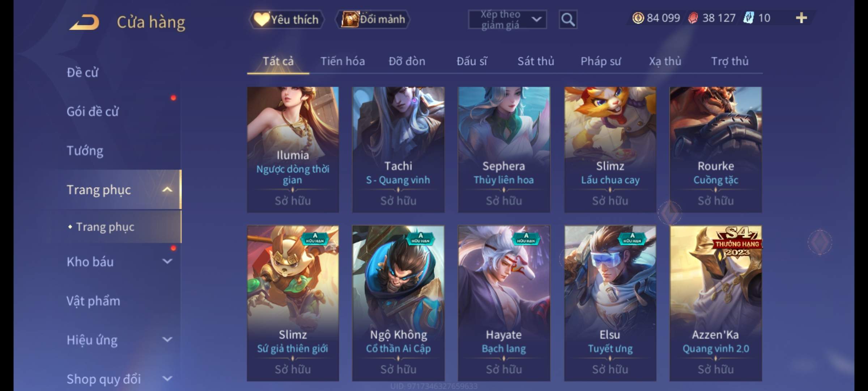
Task: Select the Tiến hóa tab
Action: 342,61
